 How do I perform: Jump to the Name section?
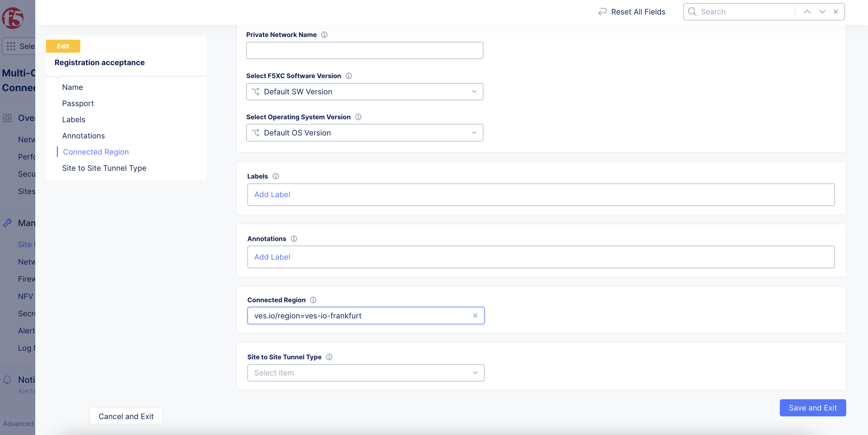[73, 87]
